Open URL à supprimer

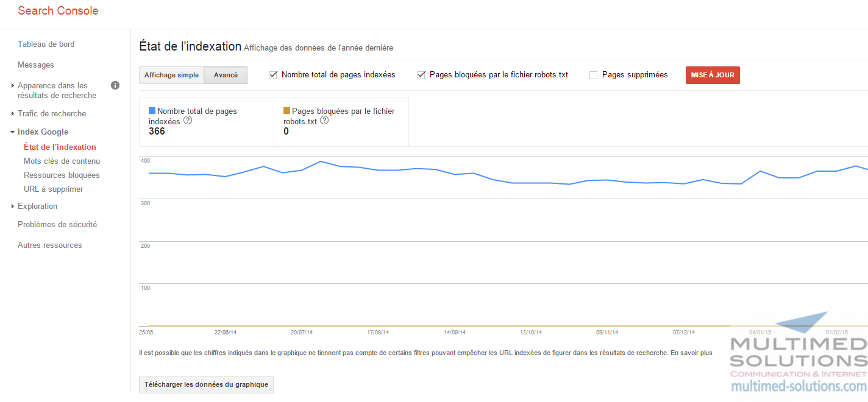[x=54, y=189]
